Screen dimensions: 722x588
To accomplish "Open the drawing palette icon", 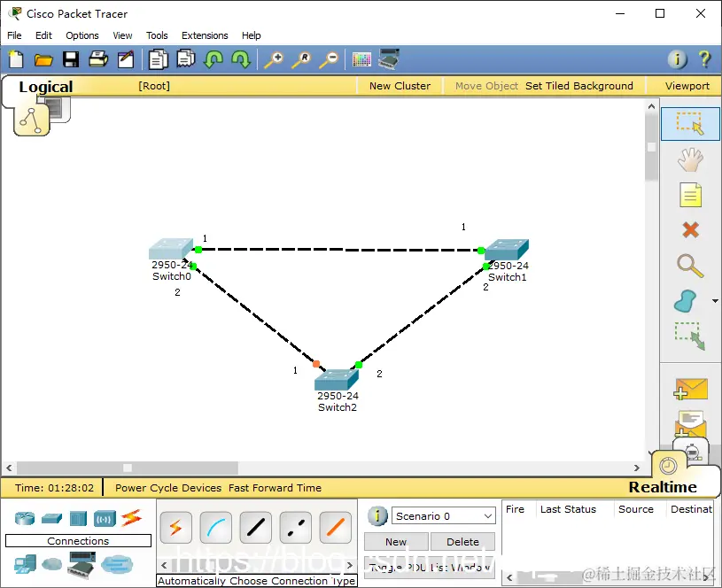I will [361, 60].
